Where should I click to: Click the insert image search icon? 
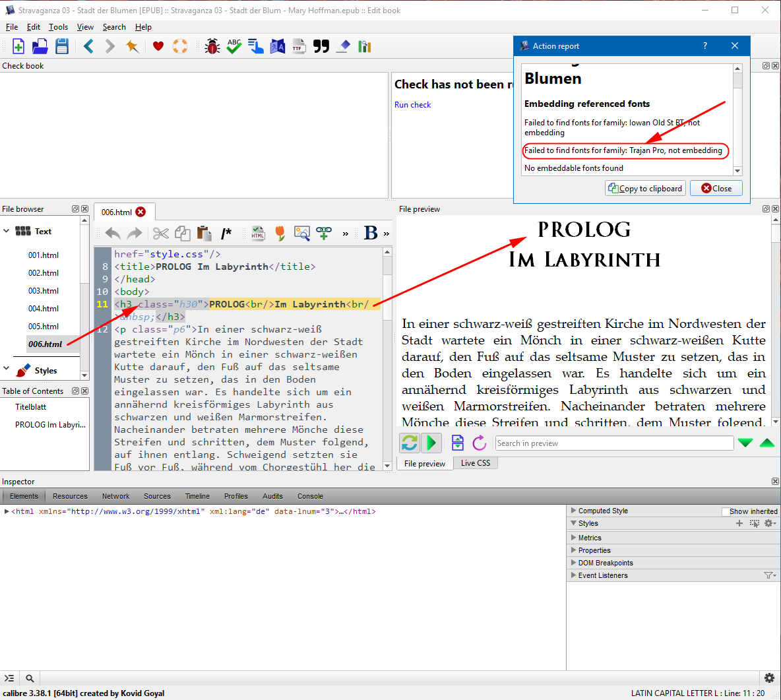coord(302,233)
